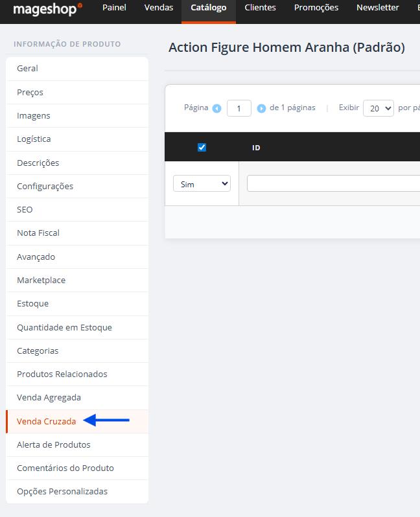The width and height of the screenshot is (420, 517).
Task: Open the Vendas menu
Action: click(159, 8)
